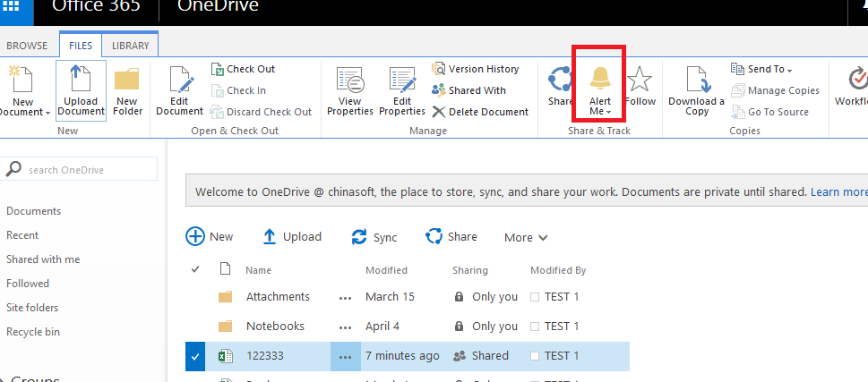
Task: Switch to the FILES ribbon tab
Action: click(81, 46)
